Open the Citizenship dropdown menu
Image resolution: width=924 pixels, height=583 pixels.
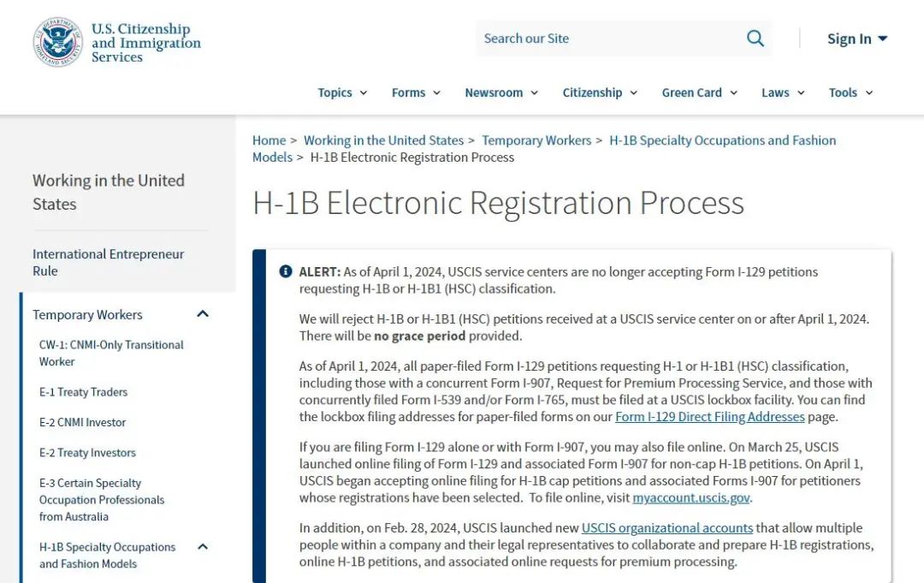[600, 92]
